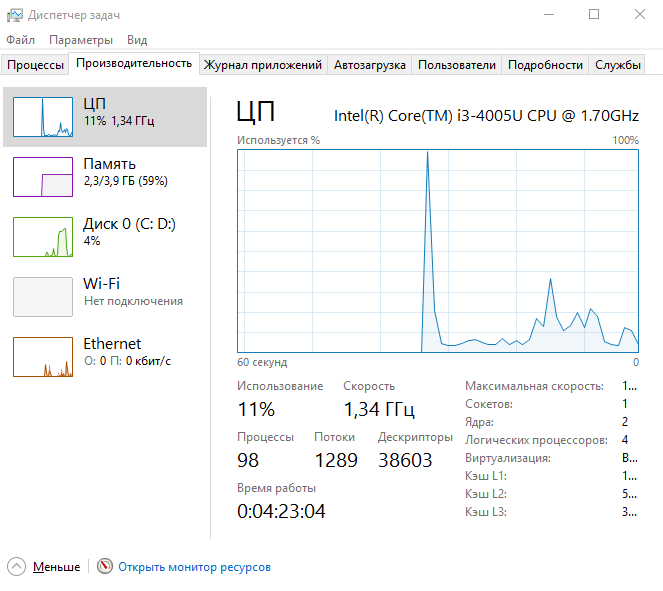
Task: Select the Ethernet orange graph thumbnail
Action: tap(43, 357)
